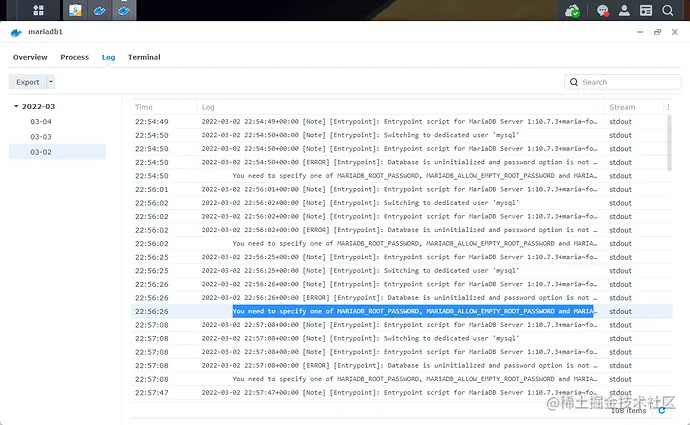Select the 22:56:26 ERROR log entry
This screenshot has height=425, width=690.
[x=401, y=297]
